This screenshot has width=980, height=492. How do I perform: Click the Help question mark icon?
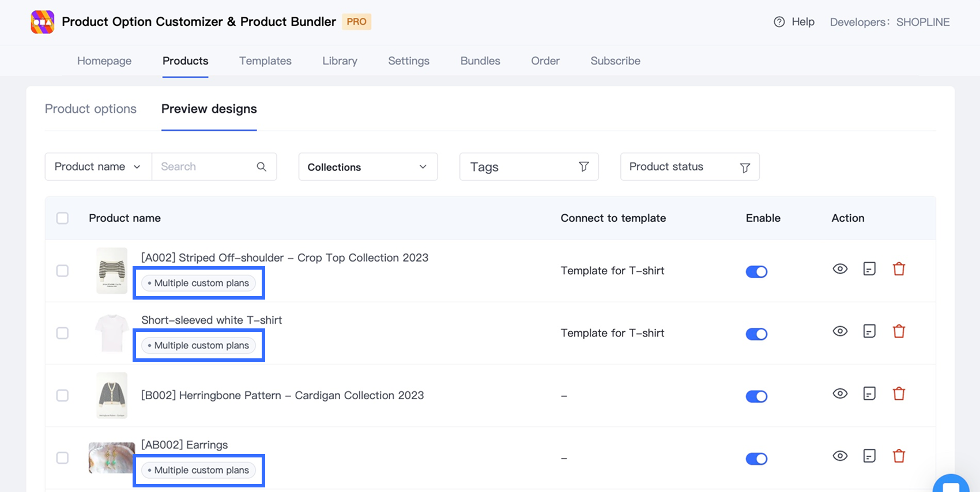(x=779, y=22)
